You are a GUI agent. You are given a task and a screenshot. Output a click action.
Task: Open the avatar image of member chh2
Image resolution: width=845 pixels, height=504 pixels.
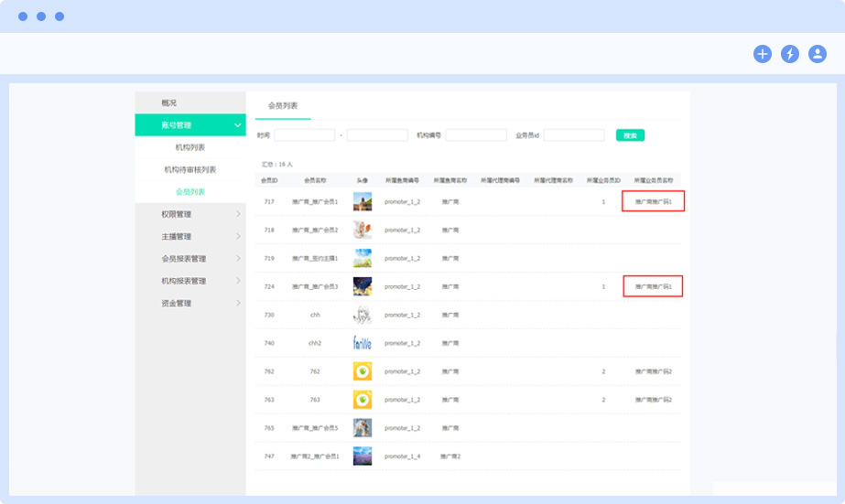363,343
